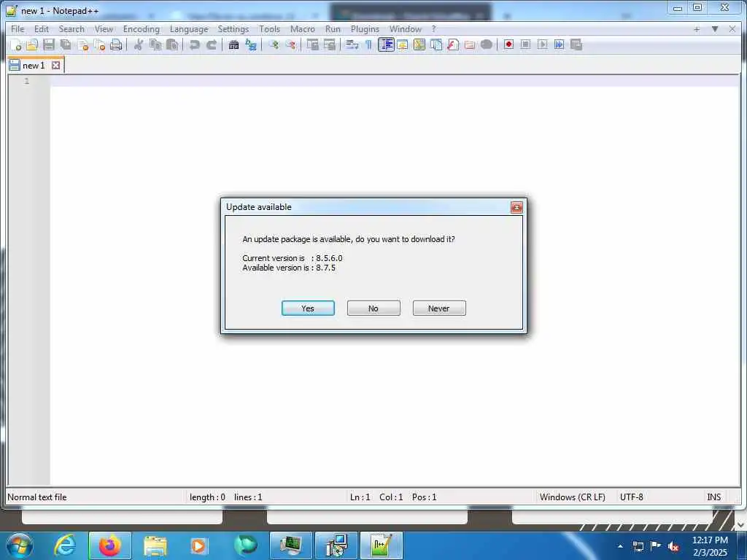
Task: Open the Function List toolbar icon
Action: click(x=453, y=44)
